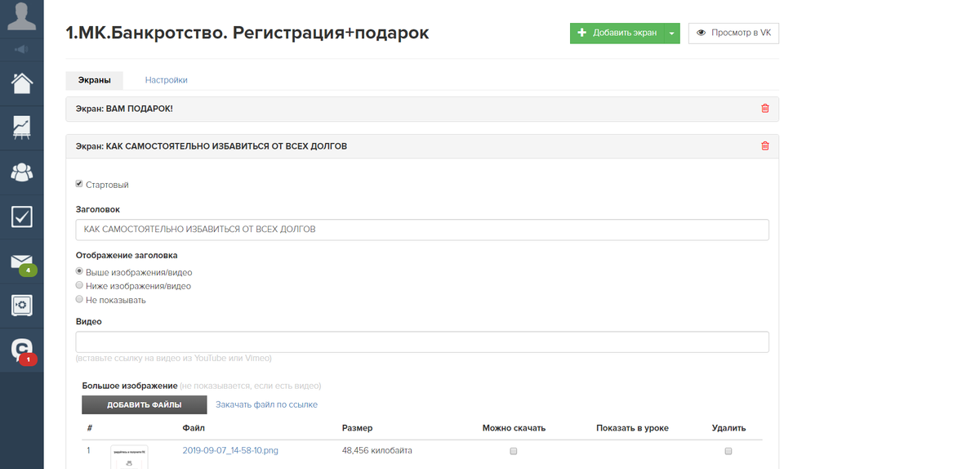Toggle the 'Стартовый' checkbox
Image resolution: width=980 pixels, height=469 pixels.
click(x=79, y=184)
